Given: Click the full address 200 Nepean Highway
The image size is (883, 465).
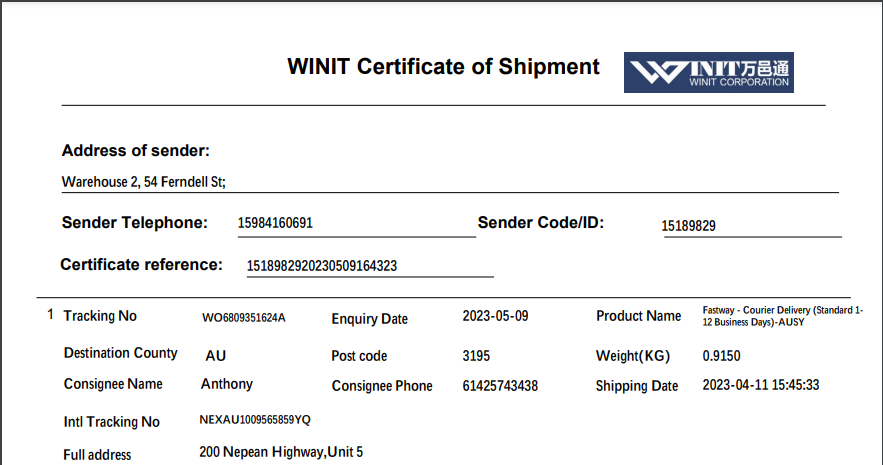Looking at the screenshot, I should click(x=281, y=452).
